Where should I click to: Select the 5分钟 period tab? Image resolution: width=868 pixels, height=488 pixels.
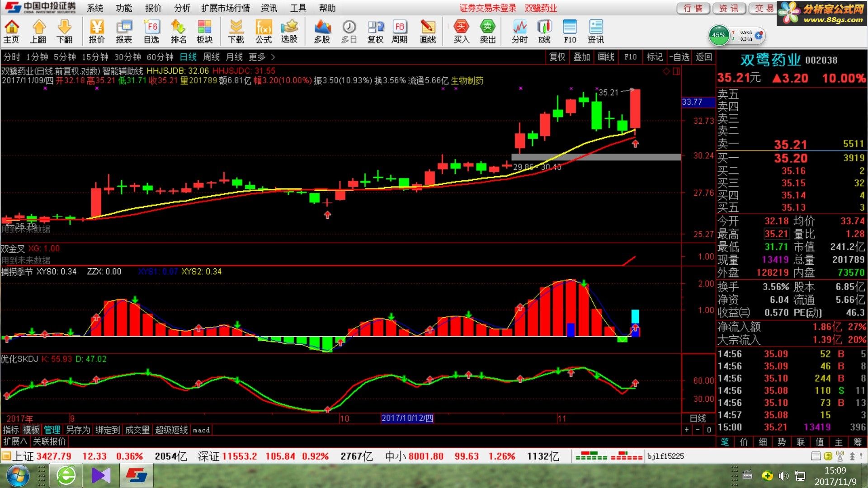coord(65,57)
